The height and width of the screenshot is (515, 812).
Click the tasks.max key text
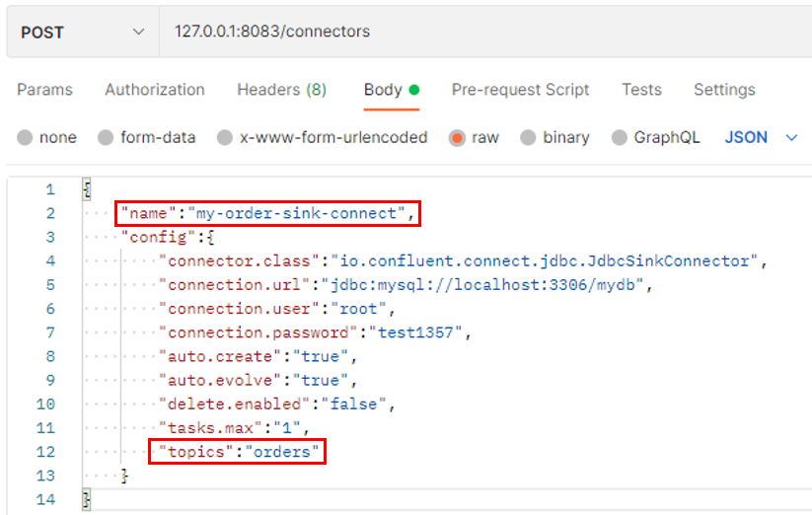point(210,427)
